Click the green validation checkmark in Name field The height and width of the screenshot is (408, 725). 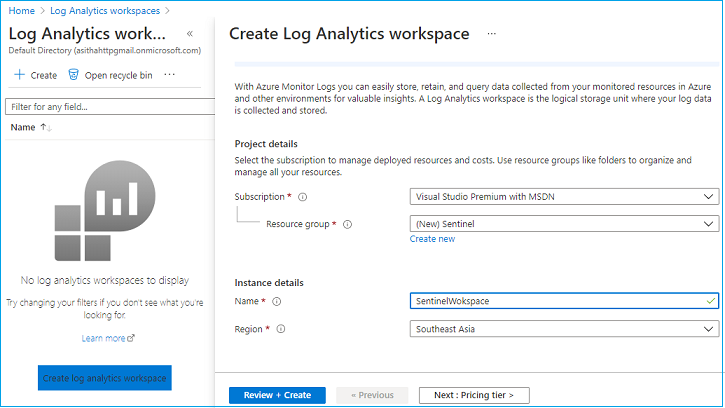711,301
